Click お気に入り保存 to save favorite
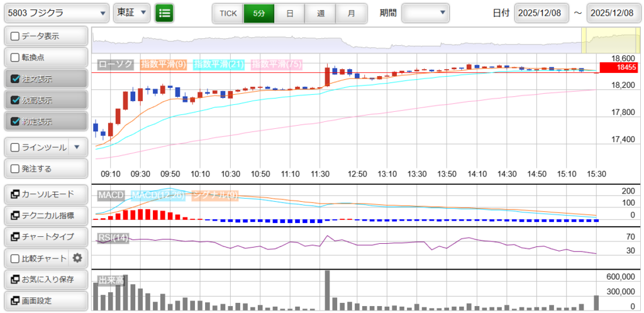This screenshot has height=313, width=644. 45,279
